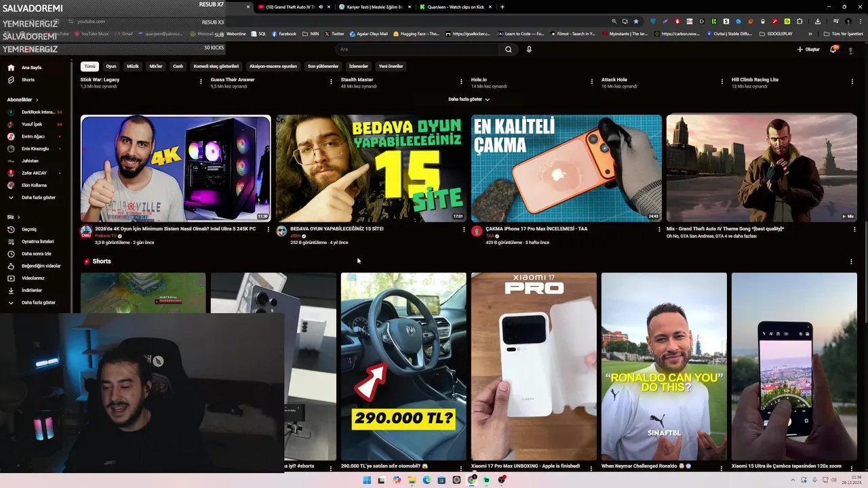Play the 290.000 TL car short
This screenshot has height=488, width=868.
tap(403, 366)
